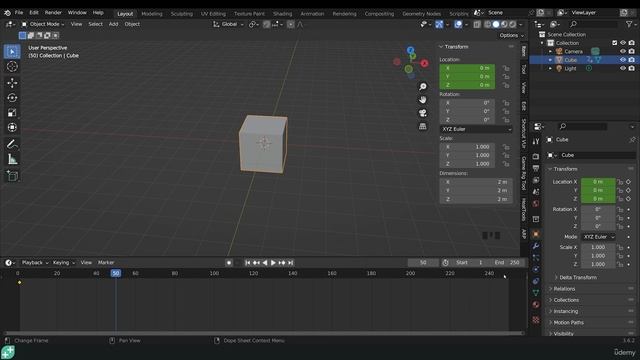Open the Options dropdown in viewport
Image resolution: width=640 pixels, height=360 pixels.
(511, 36)
